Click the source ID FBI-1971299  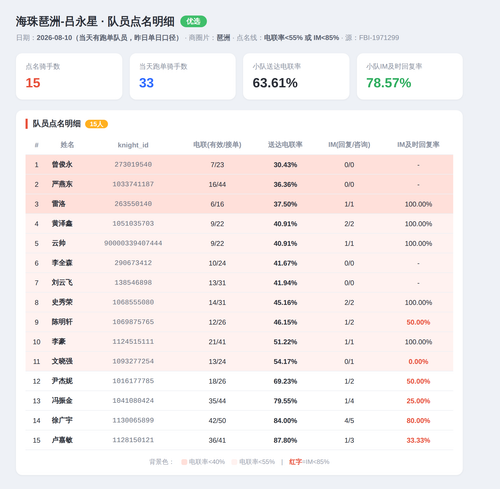pyautogui.click(x=379, y=38)
